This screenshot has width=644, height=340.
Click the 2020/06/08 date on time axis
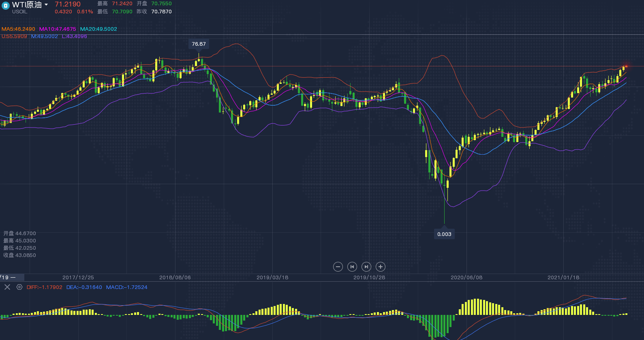coord(466,277)
